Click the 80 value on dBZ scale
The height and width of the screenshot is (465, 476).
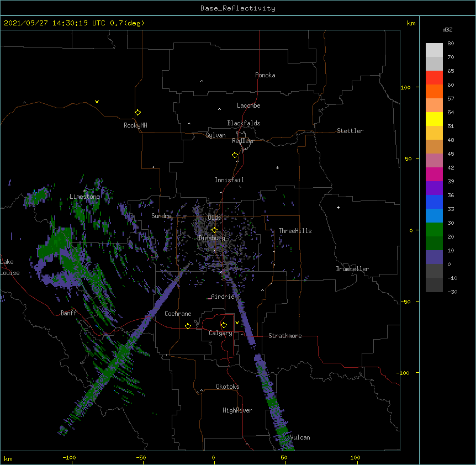(451, 44)
